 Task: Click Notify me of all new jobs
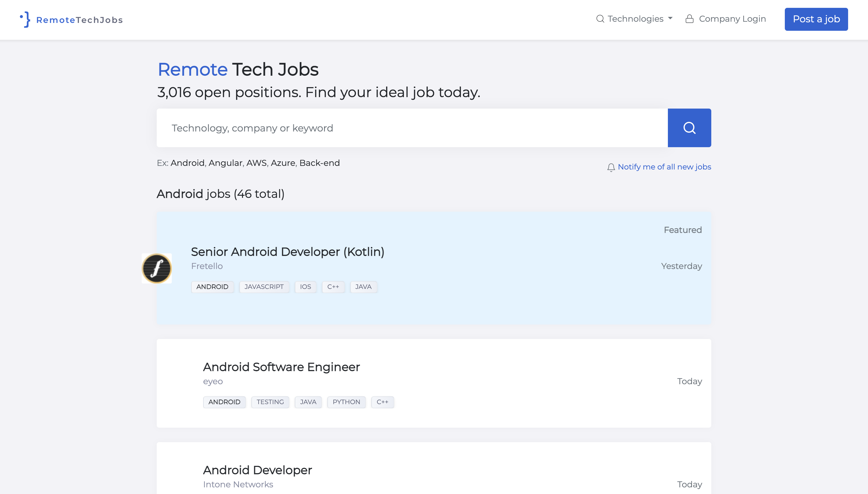point(664,167)
